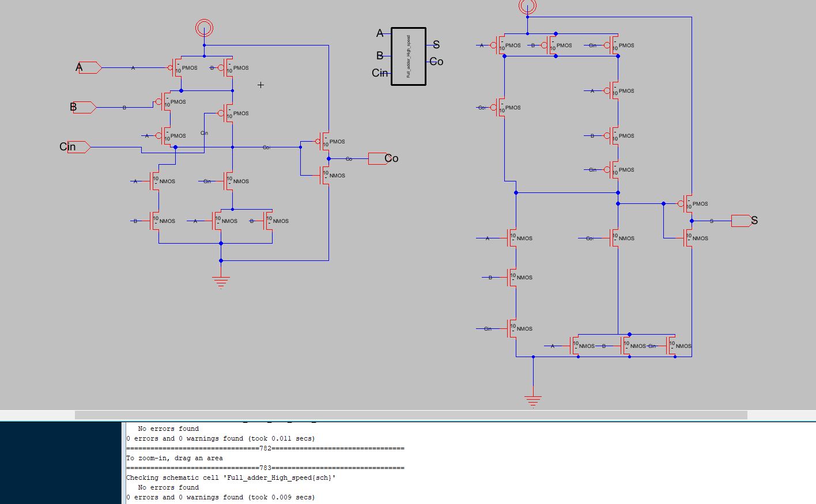Click the power symbol above the carry circuit
Image resolution: width=816 pixels, height=504 pixels.
[204, 28]
